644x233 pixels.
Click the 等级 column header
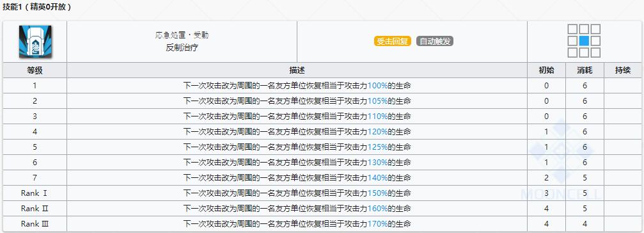[35, 70]
